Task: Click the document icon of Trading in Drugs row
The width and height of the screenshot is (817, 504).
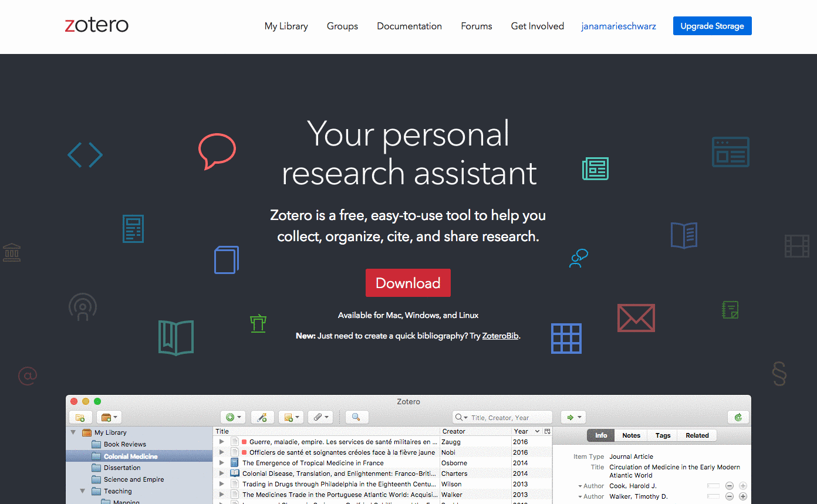Action: 235,484
